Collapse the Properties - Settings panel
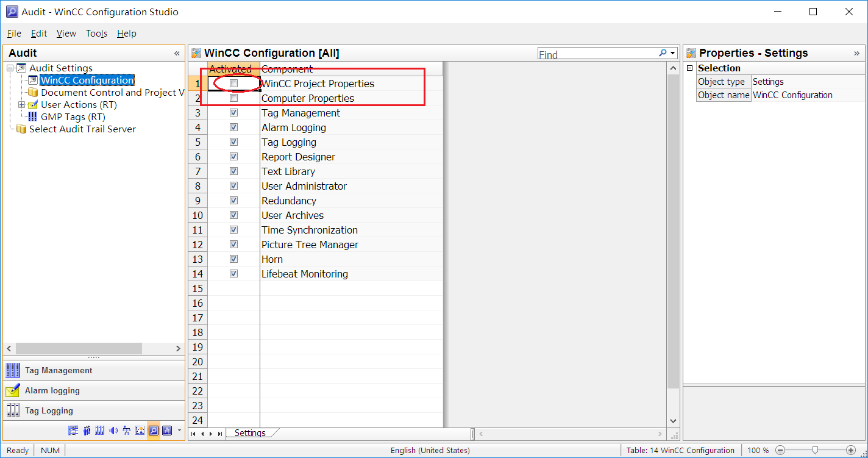The height and width of the screenshot is (458, 868). point(856,53)
